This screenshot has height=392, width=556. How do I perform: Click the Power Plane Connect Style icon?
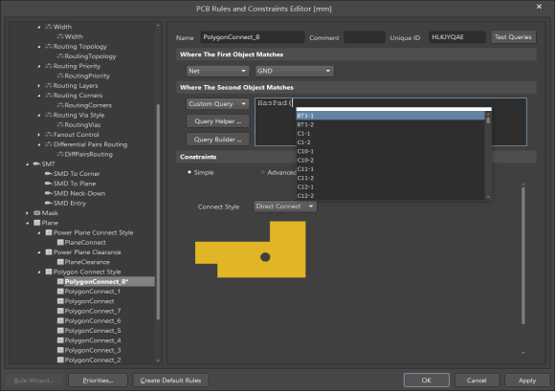(x=49, y=232)
